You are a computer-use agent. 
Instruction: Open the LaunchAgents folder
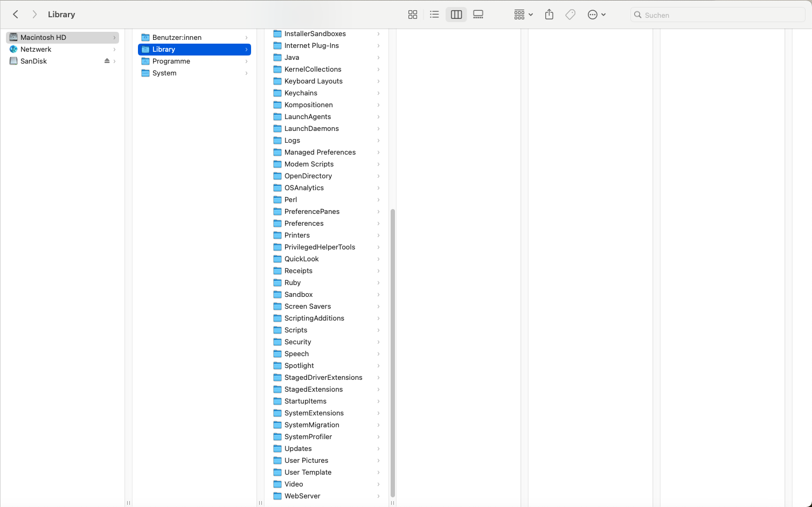pyautogui.click(x=327, y=116)
